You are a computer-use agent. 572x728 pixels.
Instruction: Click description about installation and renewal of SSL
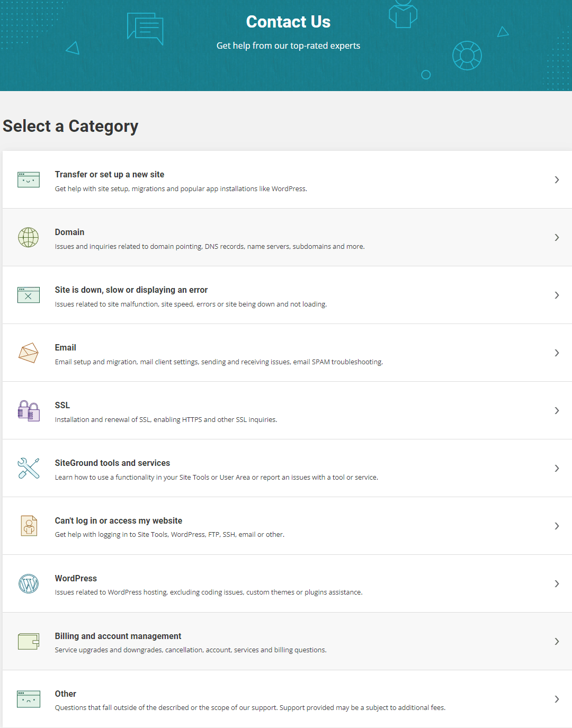[166, 419]
